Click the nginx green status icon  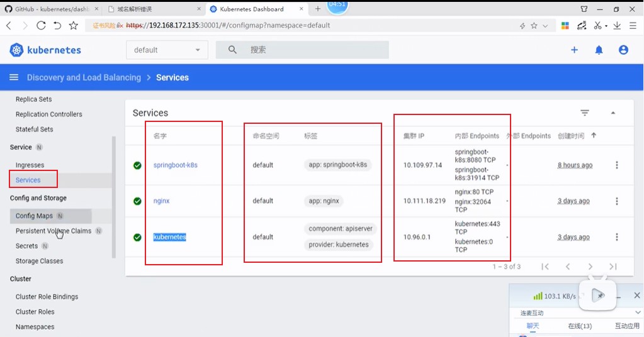tap(137, 201)
